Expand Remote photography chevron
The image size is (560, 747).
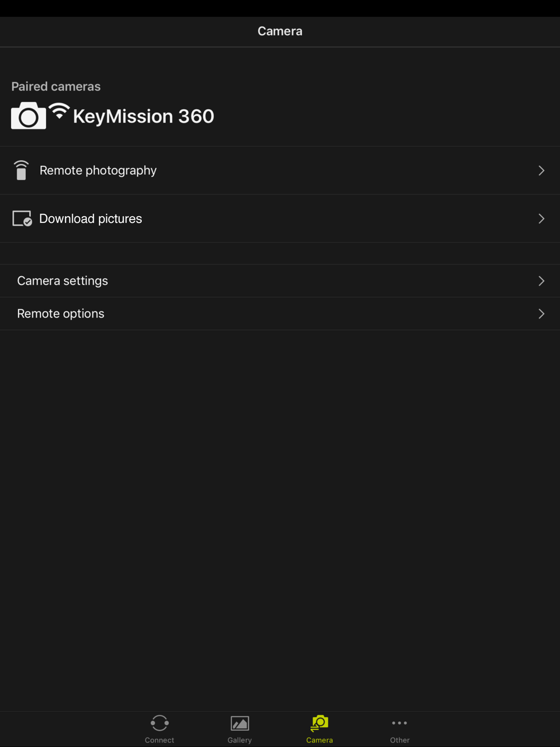(542, 170)
